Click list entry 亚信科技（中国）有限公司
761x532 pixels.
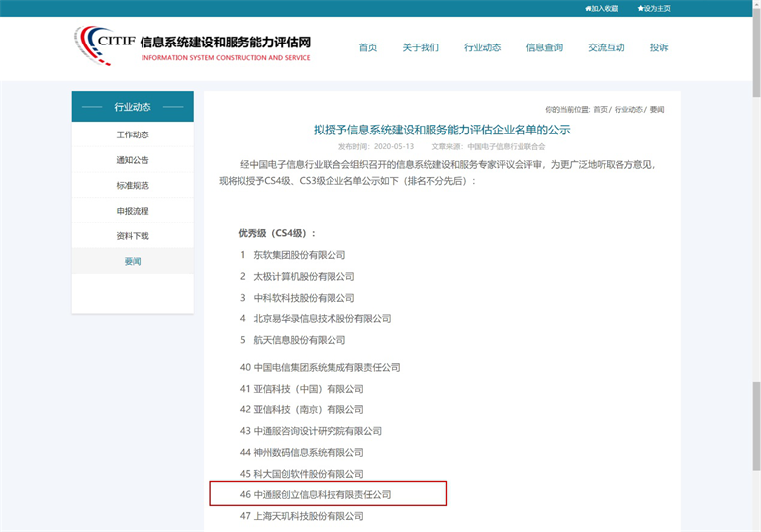[x=309, y=389]
